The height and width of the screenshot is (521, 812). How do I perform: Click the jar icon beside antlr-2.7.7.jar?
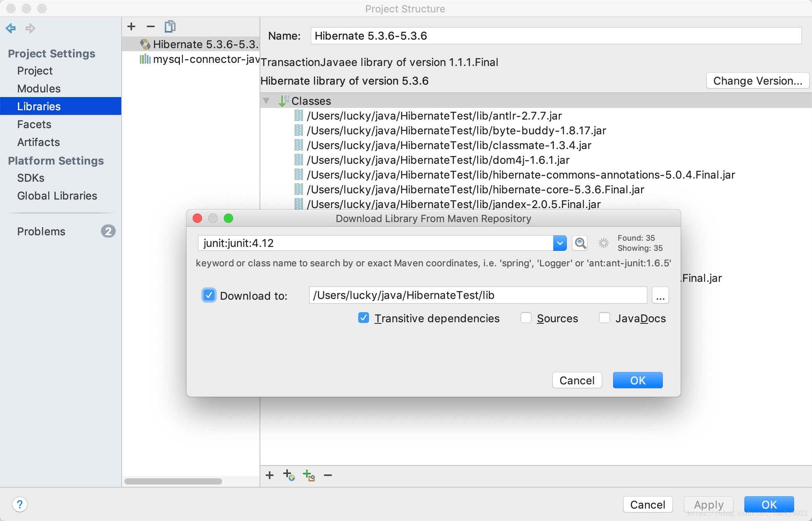298,115
